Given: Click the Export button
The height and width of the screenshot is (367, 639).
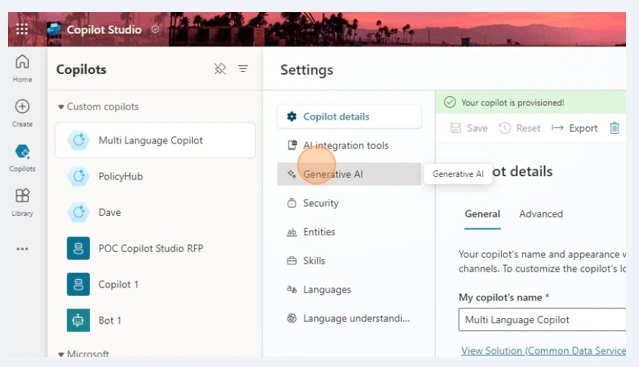Looking at the screenshot, I should (574, 128).
